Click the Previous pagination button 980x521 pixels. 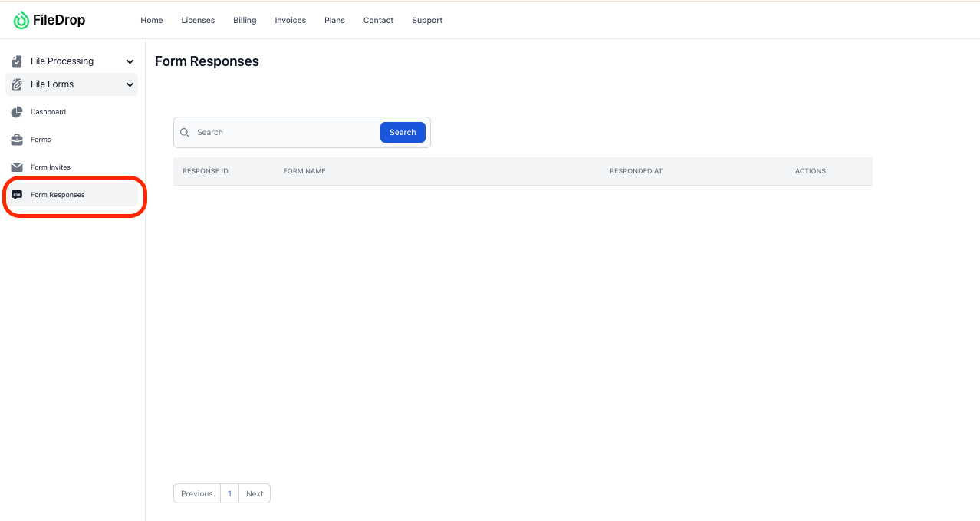(x=196, y=494)
